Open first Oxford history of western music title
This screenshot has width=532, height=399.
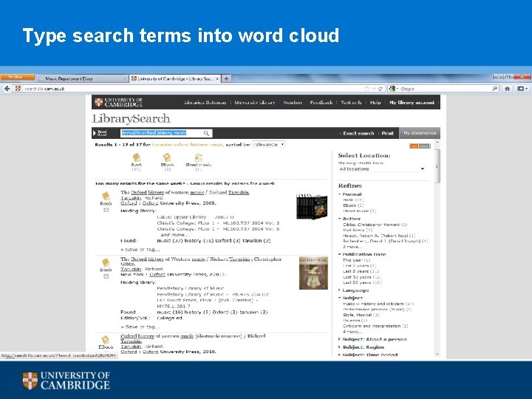(185, 192)
